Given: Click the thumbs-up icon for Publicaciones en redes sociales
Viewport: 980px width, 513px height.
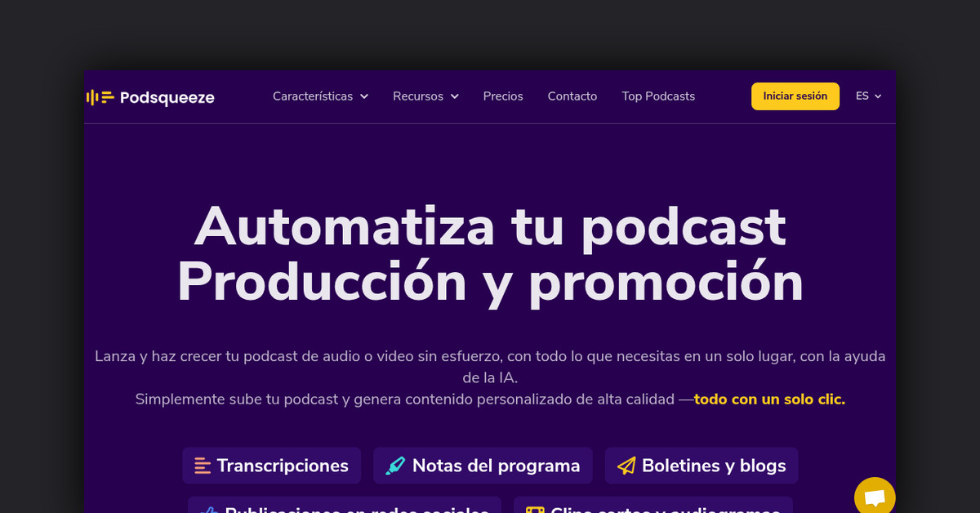Looking at the screenshot, I should [209, 510].
